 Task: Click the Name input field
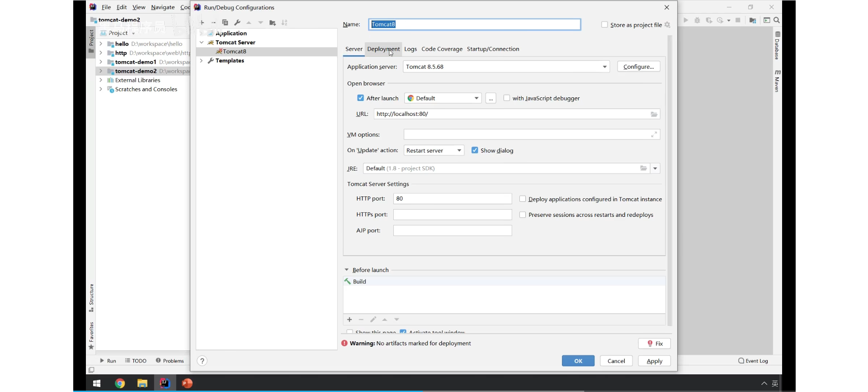click(475, 24)
